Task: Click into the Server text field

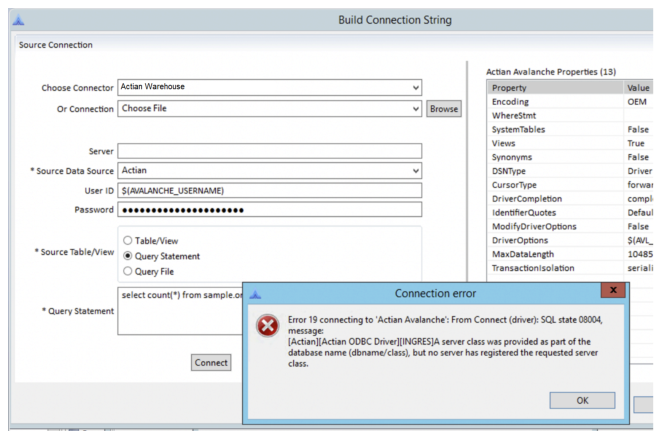Action: point(269,151)
